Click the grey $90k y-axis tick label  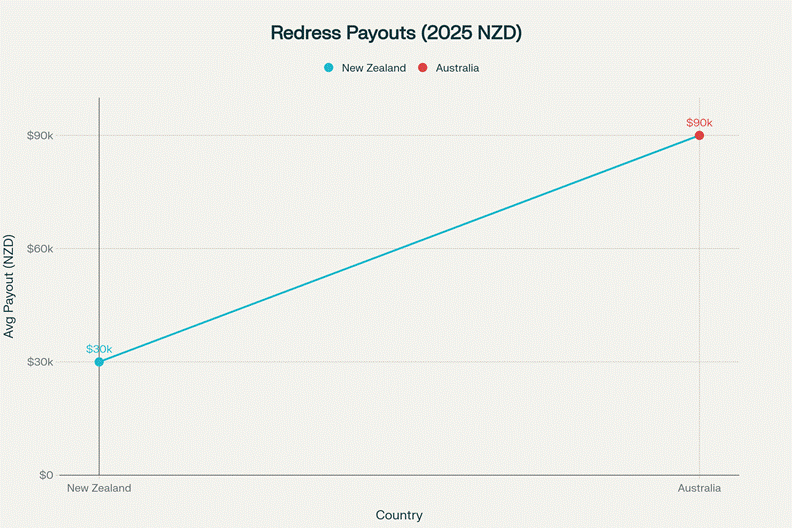pyautogui.click(x=39, y=135)
